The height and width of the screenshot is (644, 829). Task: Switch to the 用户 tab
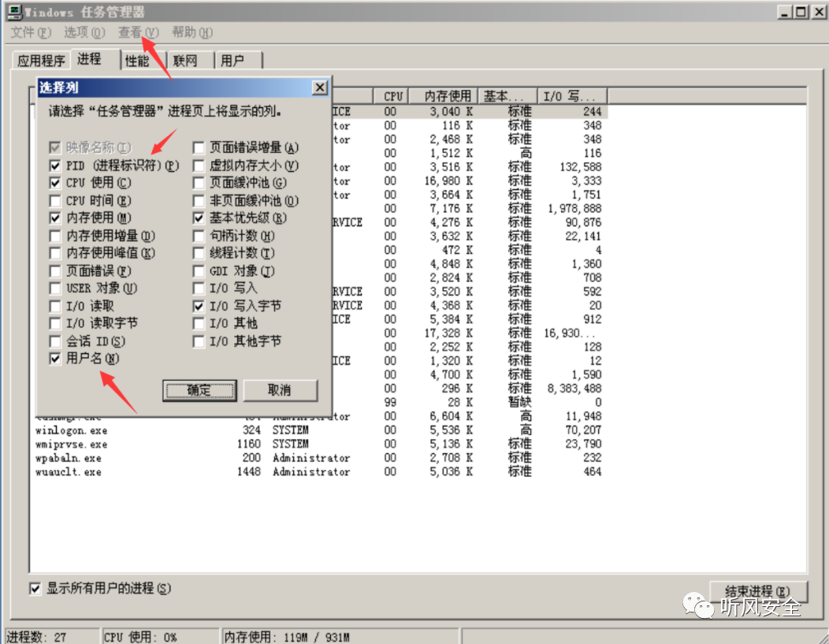point(232,61)
